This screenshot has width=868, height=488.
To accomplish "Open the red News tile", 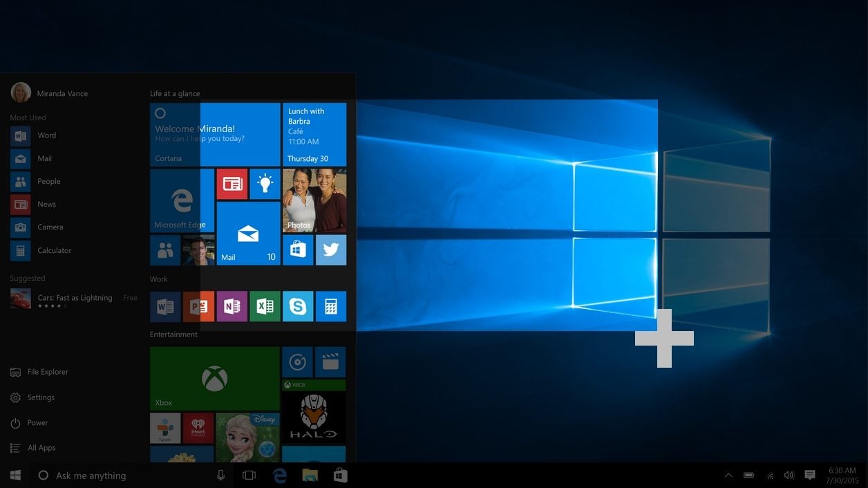I will pos(232,184).
